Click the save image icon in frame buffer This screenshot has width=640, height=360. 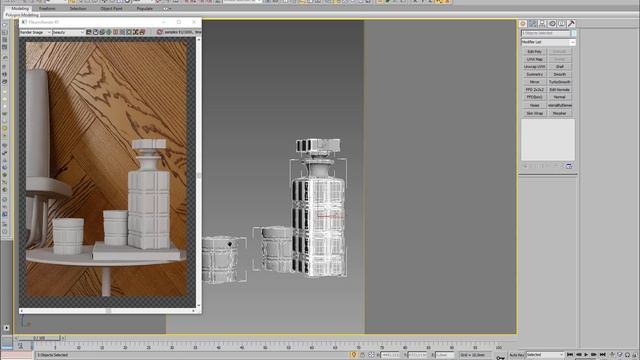(x=89, y=32)
